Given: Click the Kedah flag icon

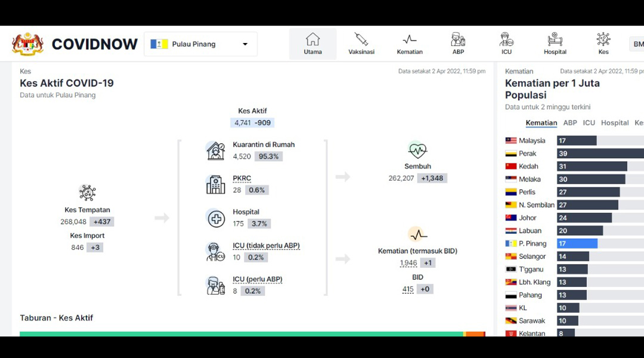Looking at the screenshot, I should pyautogui.click(x=511, y=166).
